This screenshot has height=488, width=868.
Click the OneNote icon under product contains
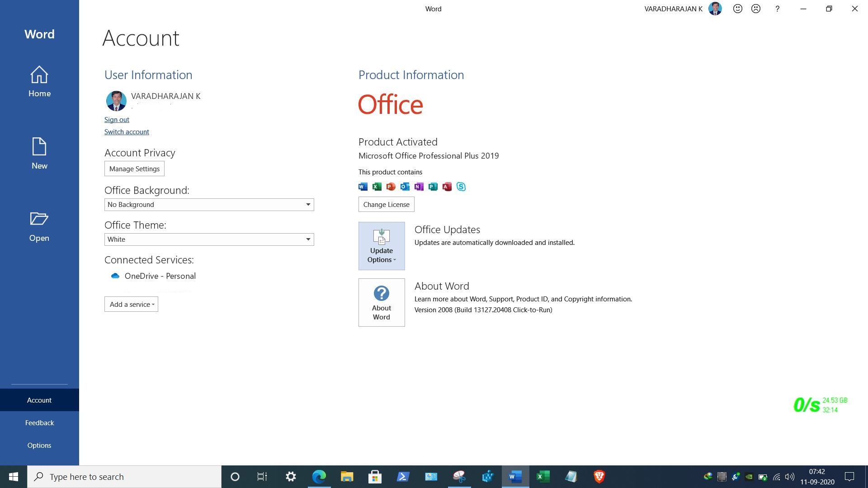click(419, 187)
